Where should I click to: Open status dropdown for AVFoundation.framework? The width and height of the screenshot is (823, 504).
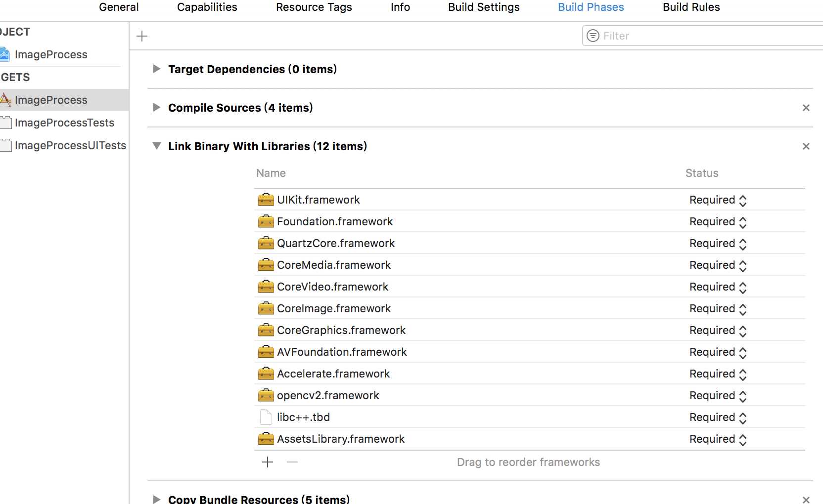[x=718, y=352]
